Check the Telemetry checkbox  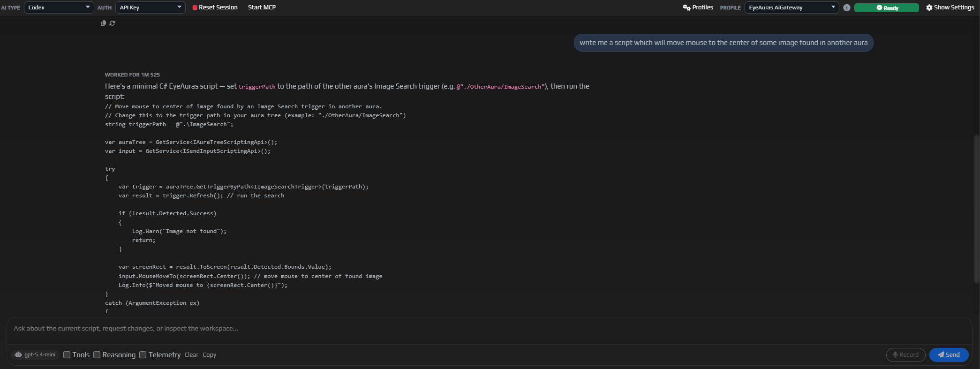[143, 355]
